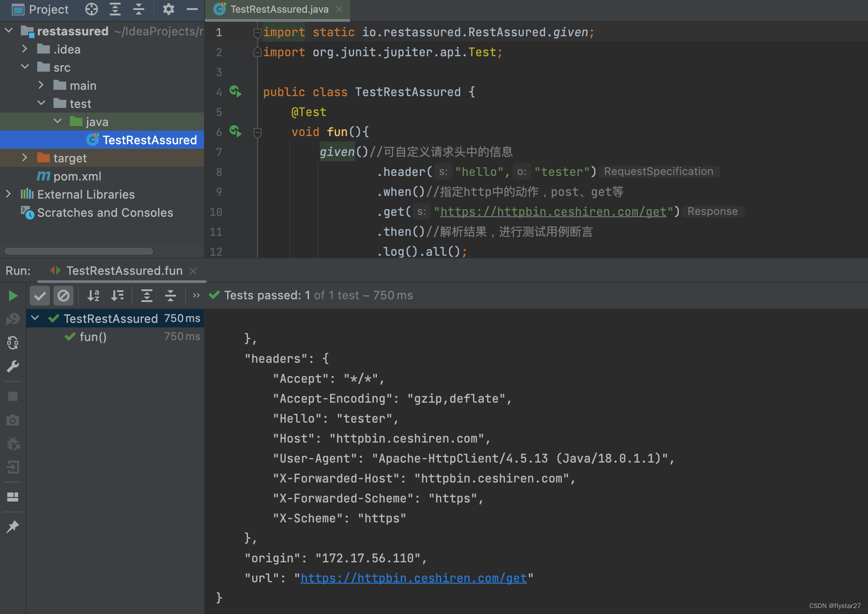Open httpbin.ceshiren.com/get link in code line 10
This screenshot has width=868, height=614.
point(553,212)
